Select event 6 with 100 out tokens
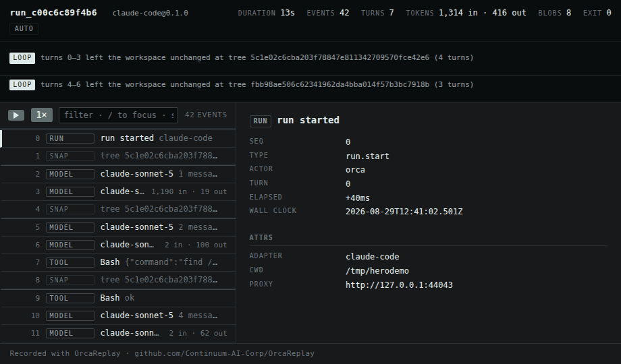The width and height of the screenshot is (621, 364). (118, 245)
